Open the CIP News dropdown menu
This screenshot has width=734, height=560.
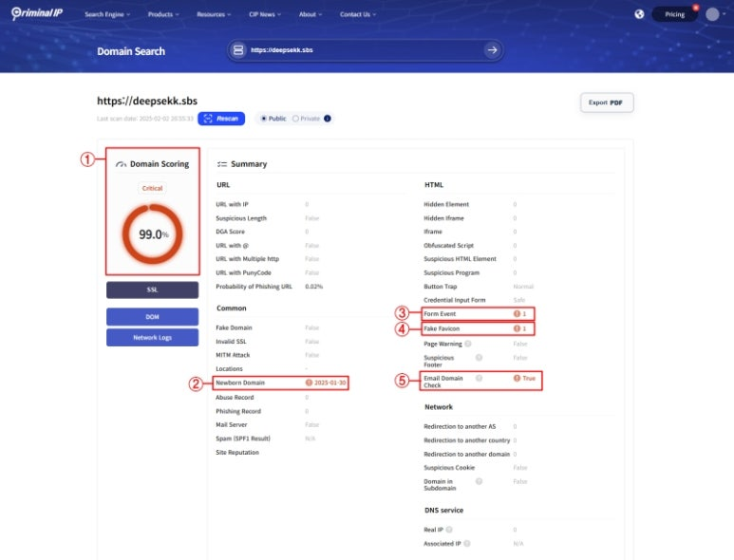click(265, 14)
